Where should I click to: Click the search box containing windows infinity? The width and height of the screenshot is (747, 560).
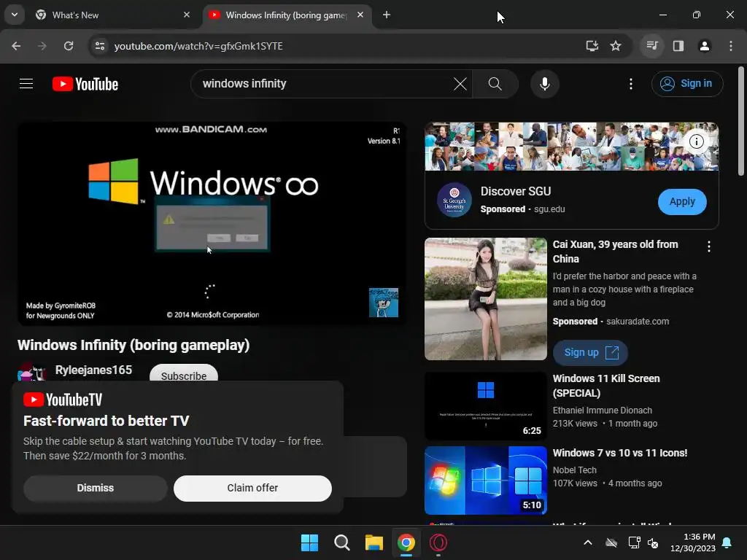[324, 84]
